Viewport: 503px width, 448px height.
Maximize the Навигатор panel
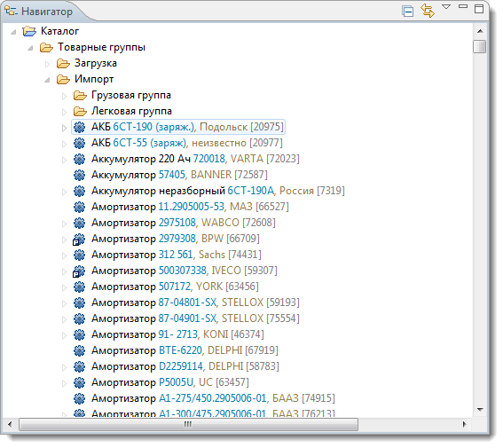(x=479, y=9)
